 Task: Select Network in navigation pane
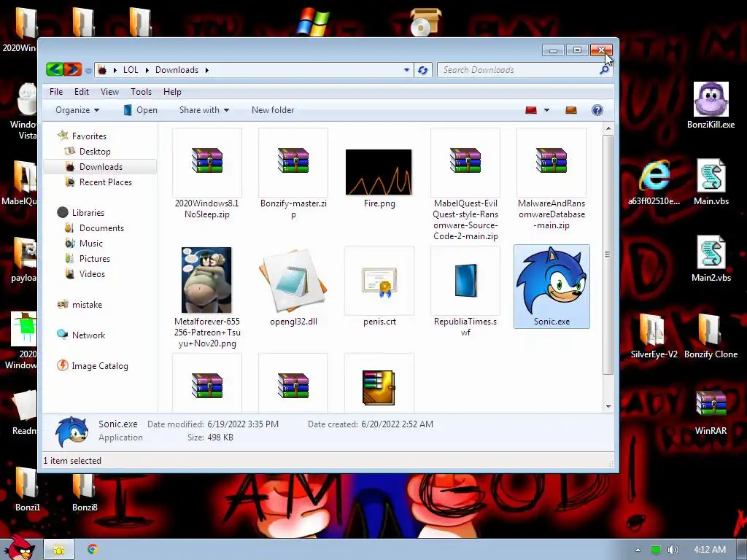(x=88, y=335)
